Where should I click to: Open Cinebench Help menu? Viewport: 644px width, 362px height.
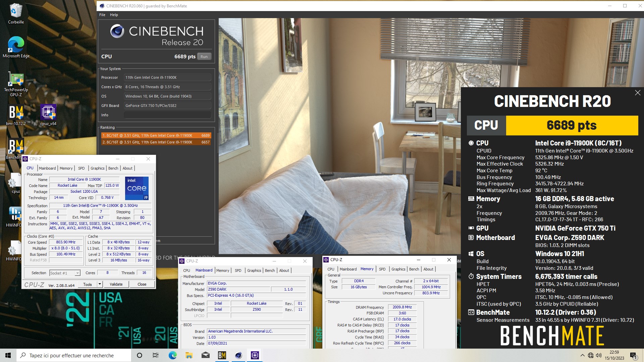[x=114, y=15]
